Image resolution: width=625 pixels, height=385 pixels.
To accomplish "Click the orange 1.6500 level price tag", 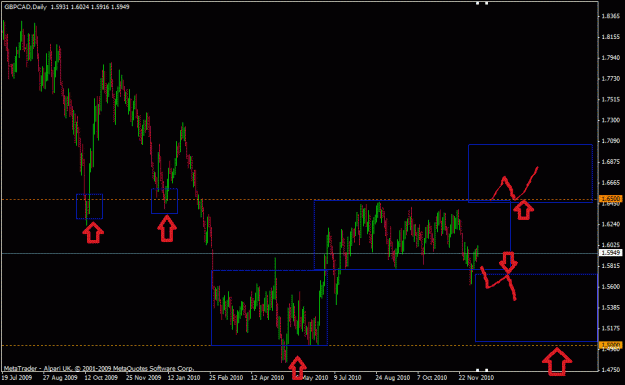I will (611, 198).
